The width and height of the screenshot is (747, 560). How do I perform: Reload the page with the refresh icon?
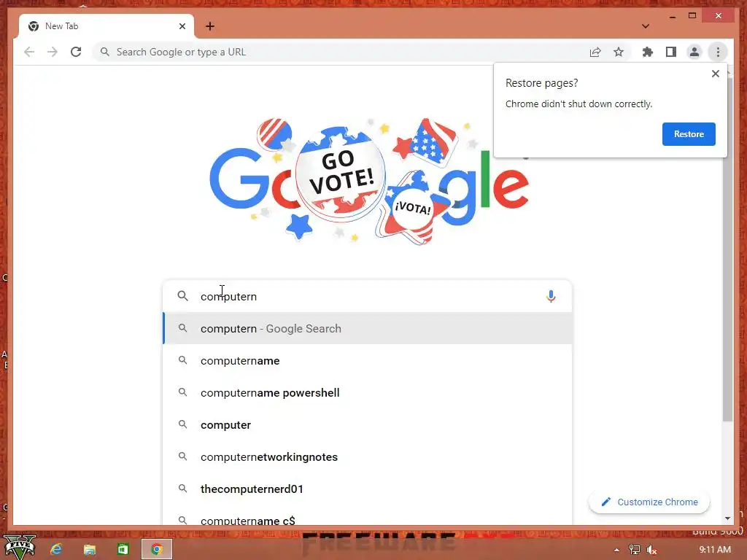pyautogui.click(x=76, y=52)
